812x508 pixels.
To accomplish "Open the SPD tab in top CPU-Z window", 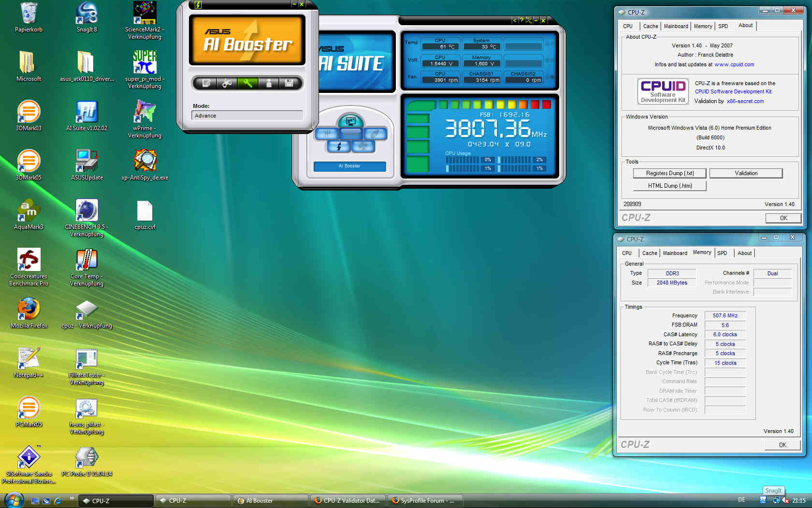I will pos(723,27).
